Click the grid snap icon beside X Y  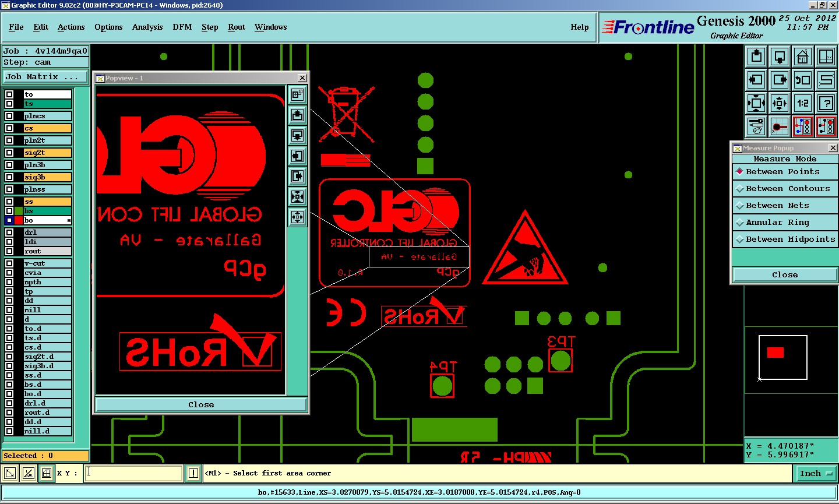click(x=47, y=473)
